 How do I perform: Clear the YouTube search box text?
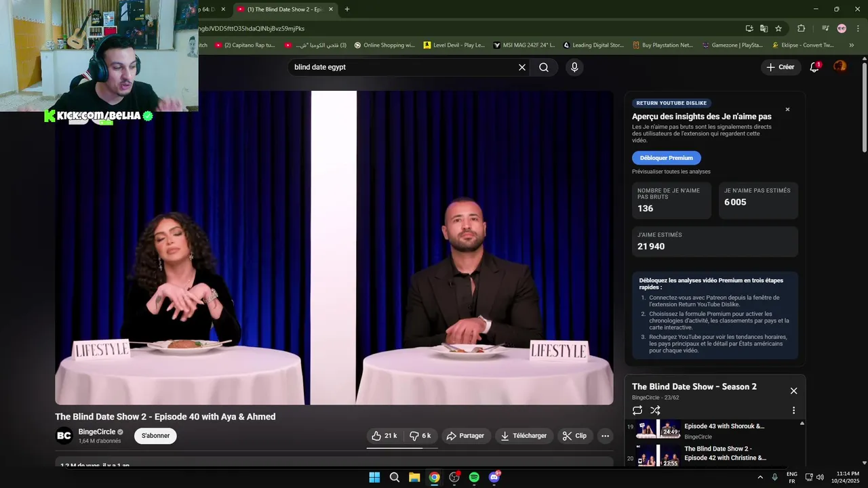[522, 67]
